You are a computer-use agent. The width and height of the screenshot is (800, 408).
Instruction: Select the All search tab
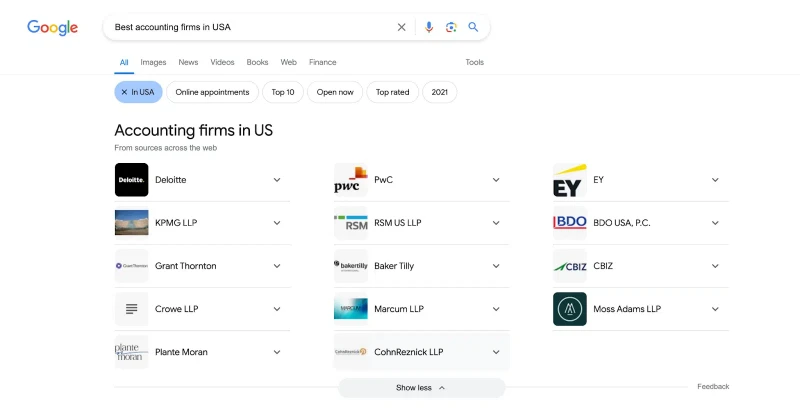coord(124,62)
